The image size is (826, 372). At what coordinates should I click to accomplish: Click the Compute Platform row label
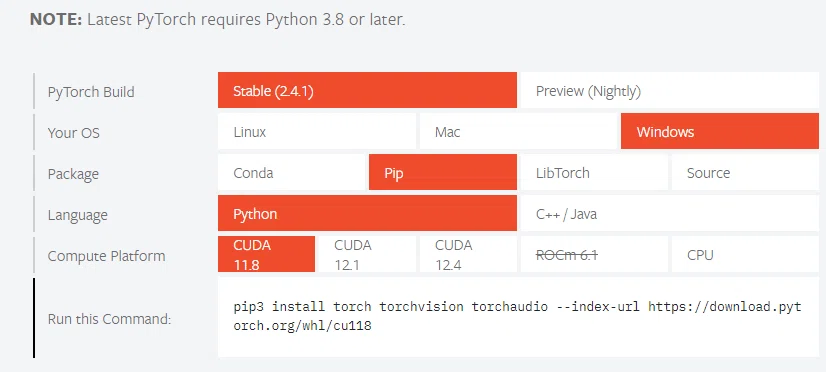click(106, 256)
